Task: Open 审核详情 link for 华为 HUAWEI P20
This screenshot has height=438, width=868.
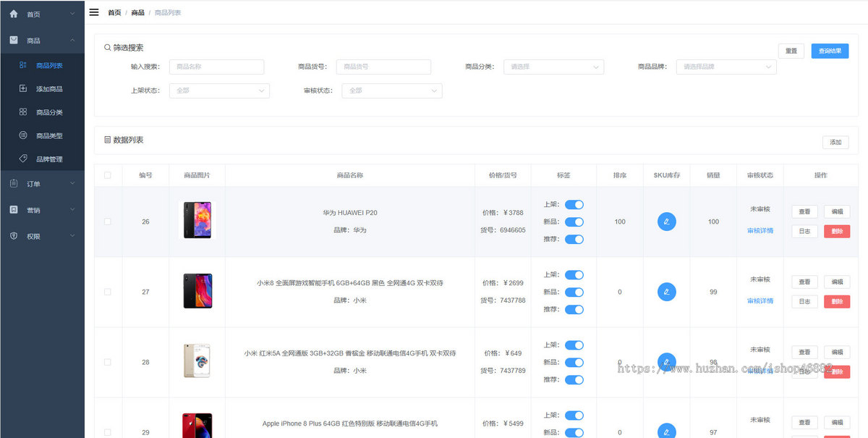Action: click(x=760, y=230)
